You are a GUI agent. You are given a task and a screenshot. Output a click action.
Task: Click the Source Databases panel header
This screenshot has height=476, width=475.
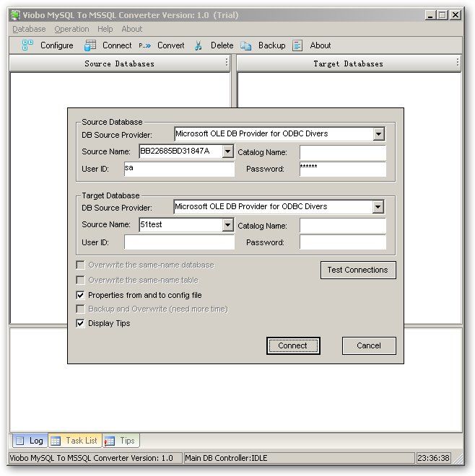(x=120, y=63)
